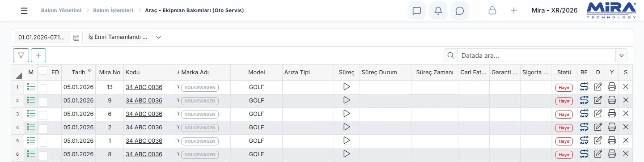Screen dimensions: 644x162
Task: Click the Model column header
Action: (x=257, y=72)
